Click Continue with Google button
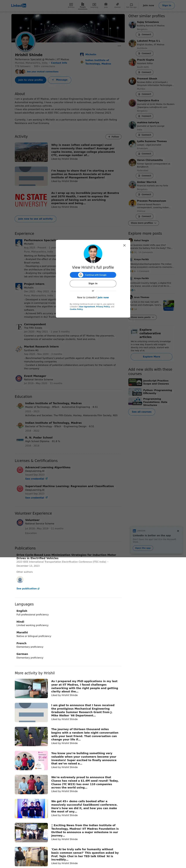Screen dimensions: 186x868 (x=93, y=275)
